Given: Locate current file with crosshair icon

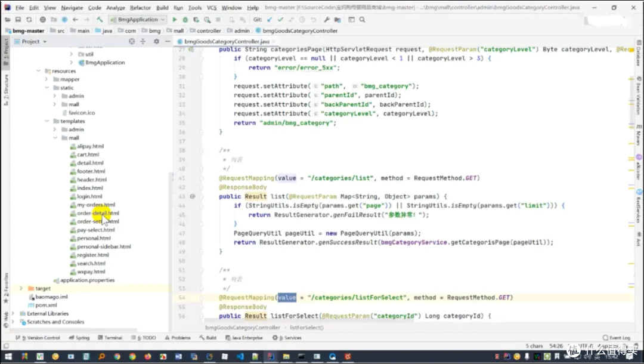Looking at the screenshot, I should pyautogui.click(x=132, y=42).
